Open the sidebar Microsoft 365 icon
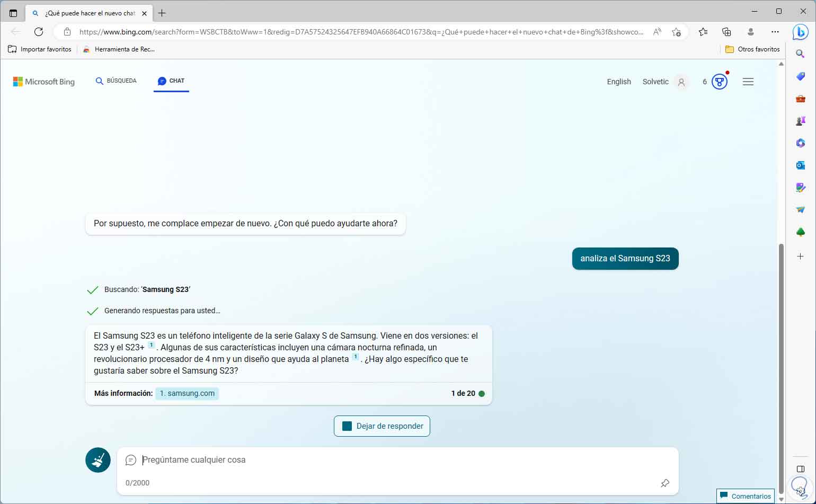The height and width of the screenshot is (504, 816). pos(800,143)
